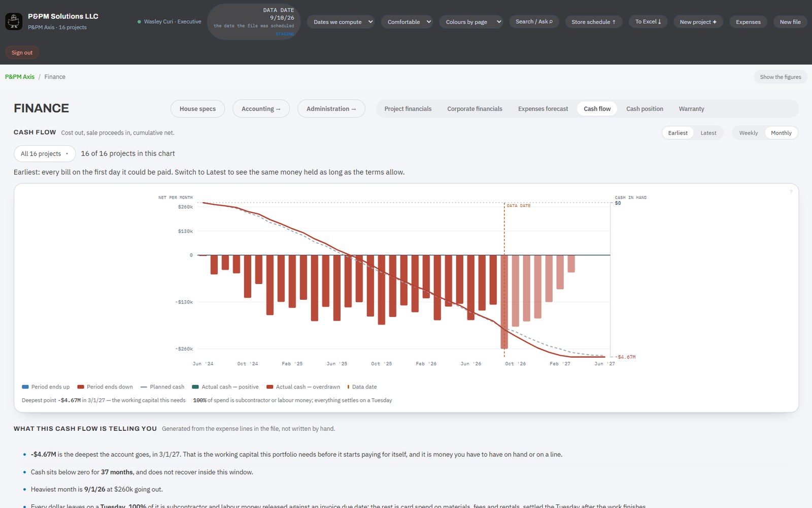Open the Corporate financials tab

click(475, 109)
